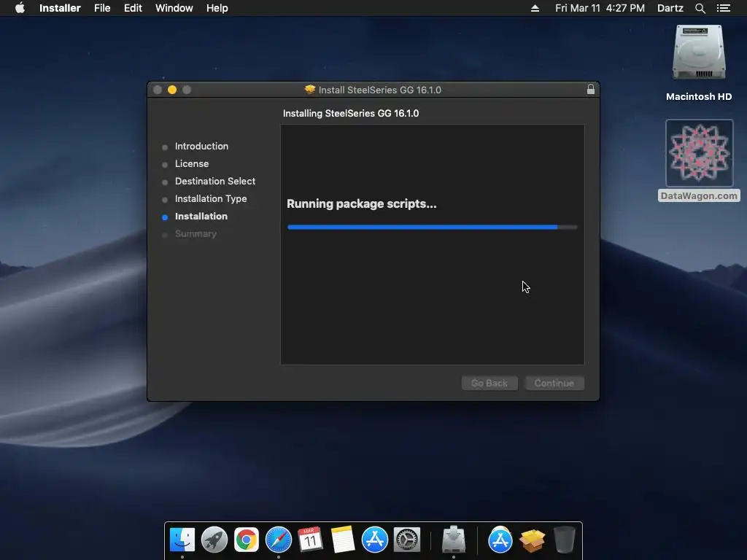Click the Continue button
This screenshot has width=747, height=560.
554,384
